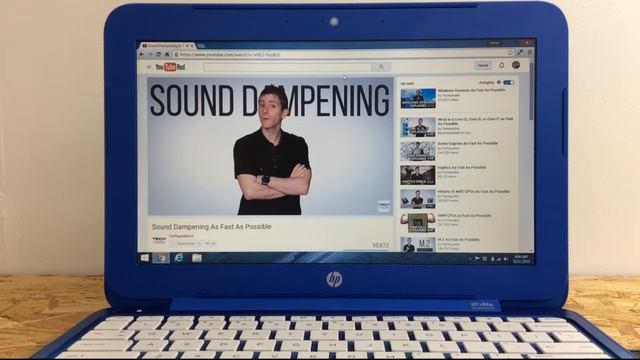
Task: Open Haptics As Fast As Possible
Action: click(x=462, y=167)
